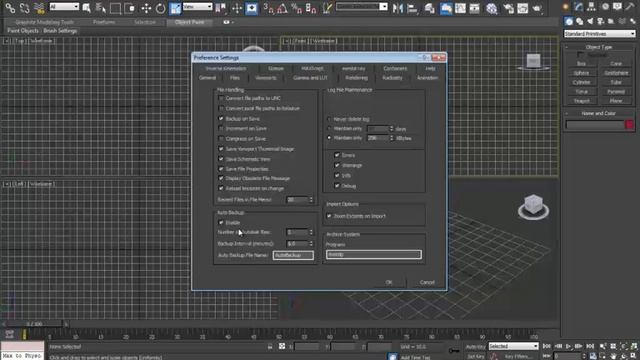
Task: Switch to General preferences tab
Action: 207,78
